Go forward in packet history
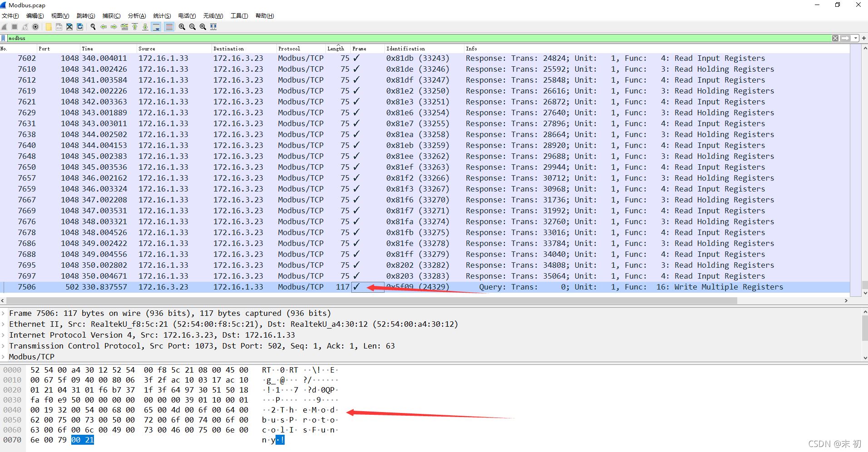The image size is (868, 452). point(114,27)
